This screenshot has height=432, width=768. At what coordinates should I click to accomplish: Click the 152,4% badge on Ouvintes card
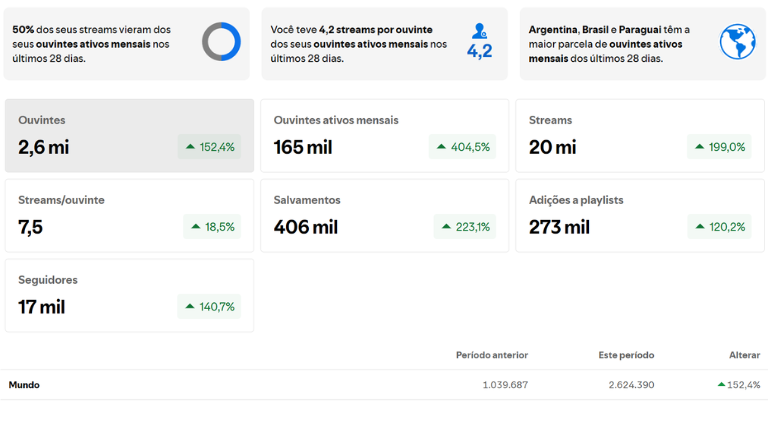coord(209,146)
